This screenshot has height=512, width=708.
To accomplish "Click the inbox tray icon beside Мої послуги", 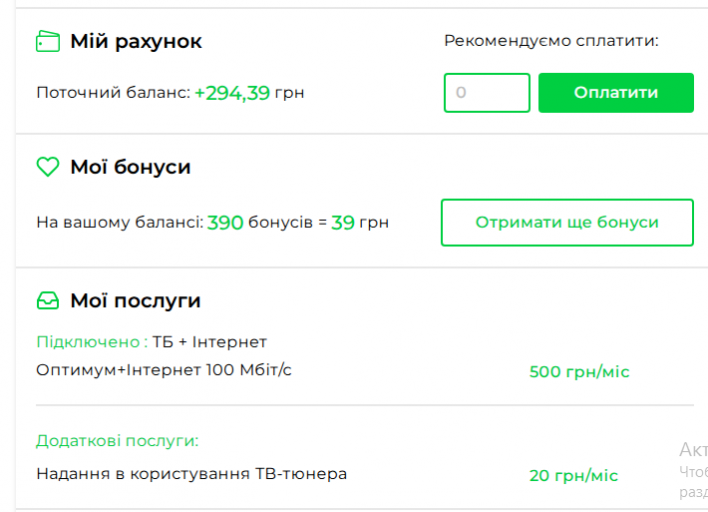I will (x=48, y=301).
